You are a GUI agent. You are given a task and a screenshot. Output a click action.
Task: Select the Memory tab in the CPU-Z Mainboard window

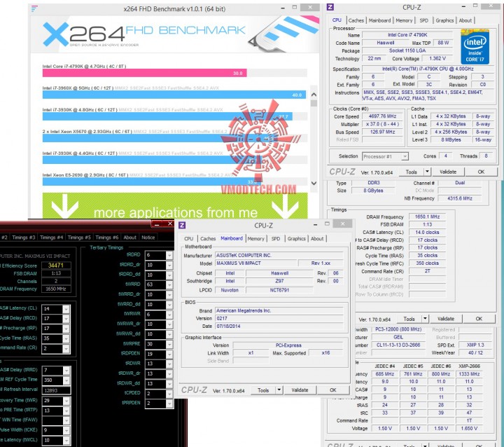[256, 238]
